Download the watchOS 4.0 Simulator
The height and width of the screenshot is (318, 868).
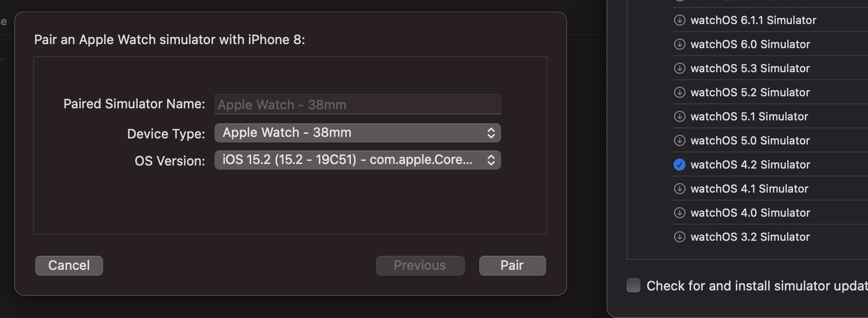point(680,213)
